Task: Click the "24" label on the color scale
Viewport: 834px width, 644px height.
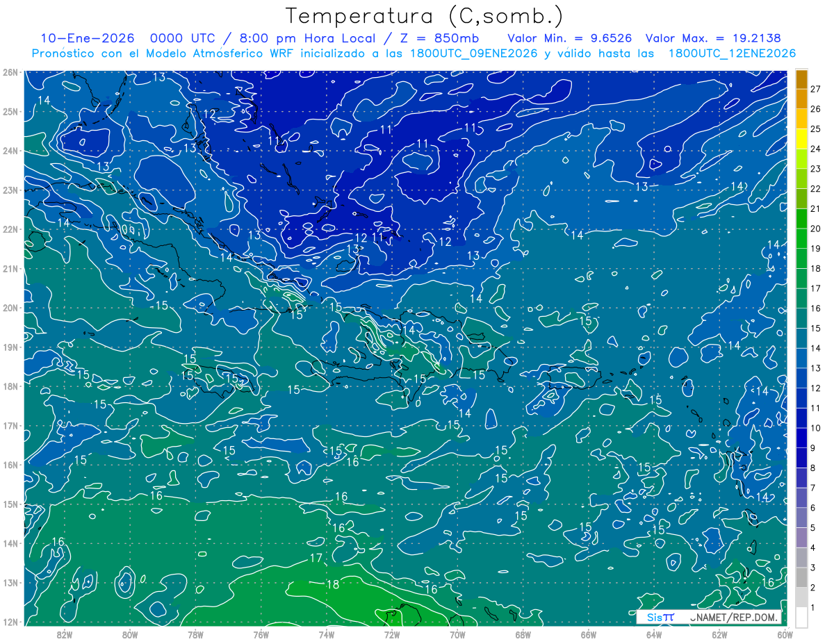Action: (815, 149)
